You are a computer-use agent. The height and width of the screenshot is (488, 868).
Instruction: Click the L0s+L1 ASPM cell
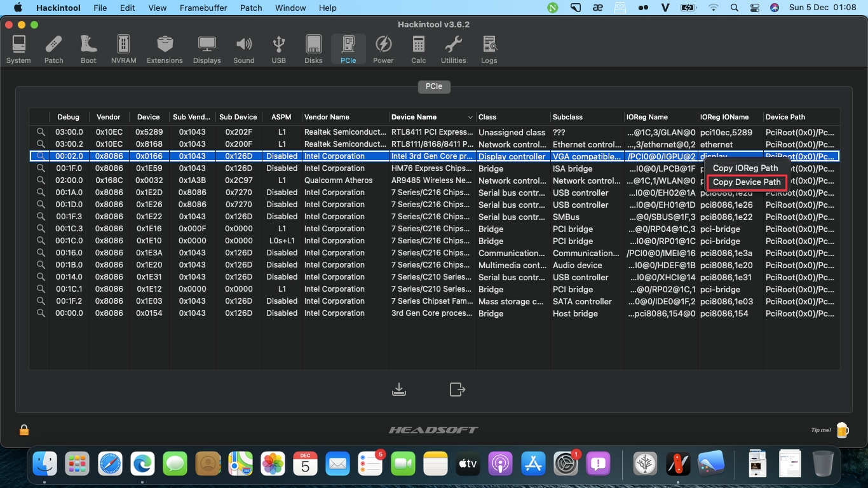[x=281, y=241]
